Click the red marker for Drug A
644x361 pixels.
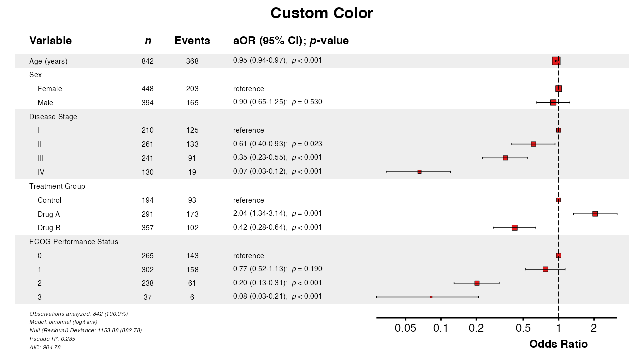595,214
